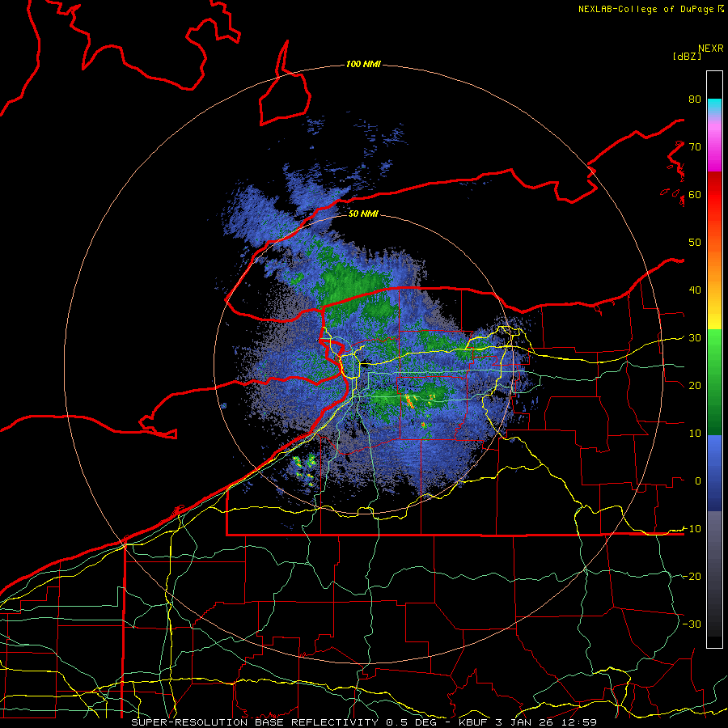Click the 10 dBZ scale value

[695, 434]
